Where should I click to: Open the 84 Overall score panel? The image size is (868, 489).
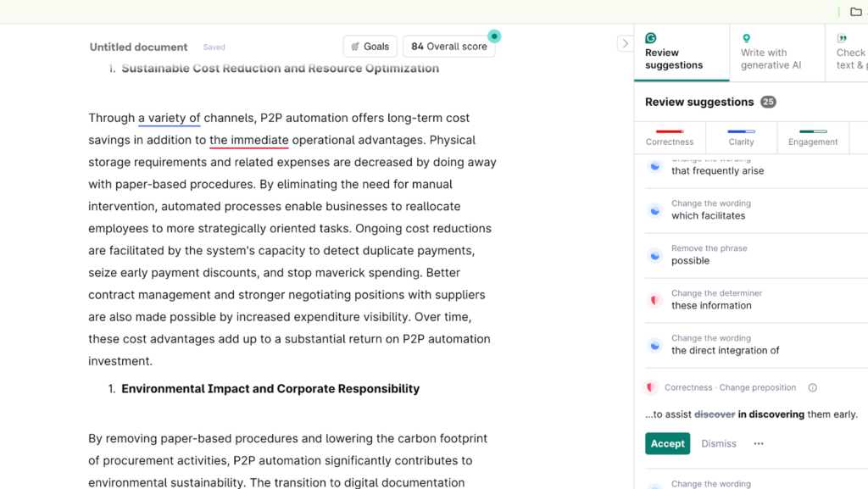(x=449, y=47)
